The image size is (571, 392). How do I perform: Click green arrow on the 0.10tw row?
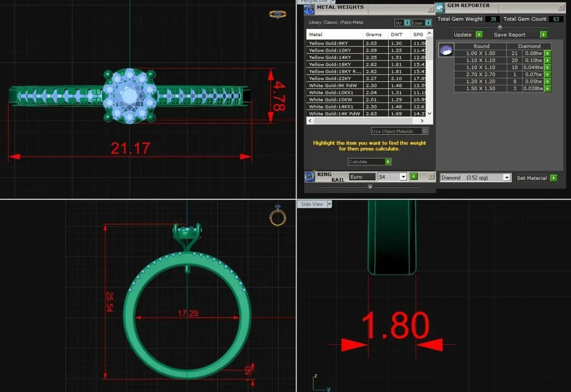pyautogui.click(x=548, y=60)
